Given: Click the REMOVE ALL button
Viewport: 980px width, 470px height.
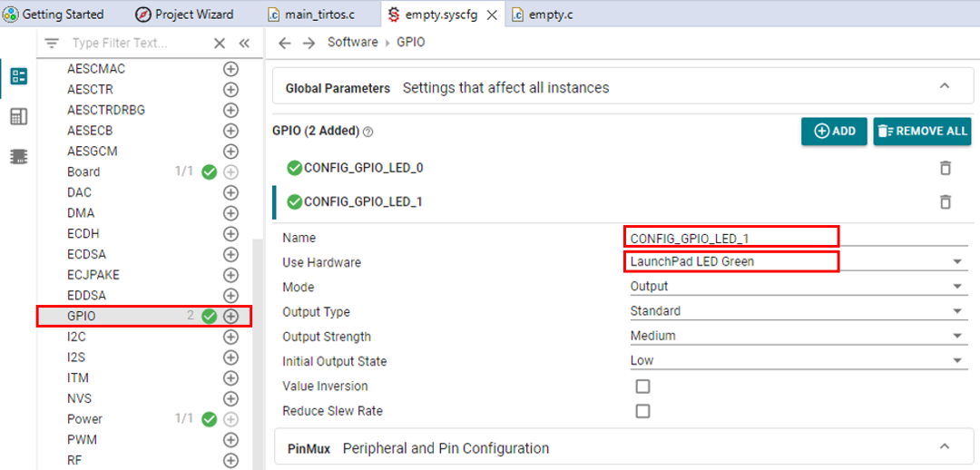Looking at the screenshot, I should pos(922,132).
